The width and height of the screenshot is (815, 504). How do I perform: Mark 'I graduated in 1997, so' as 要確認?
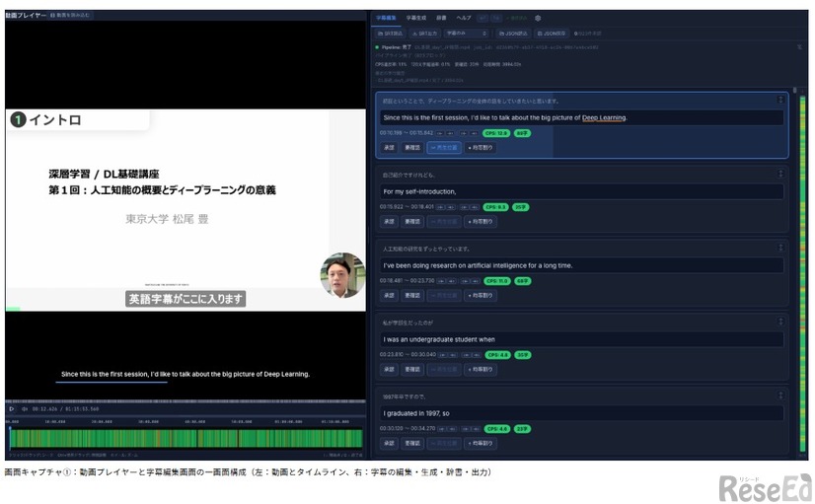(x=412, y=443)
